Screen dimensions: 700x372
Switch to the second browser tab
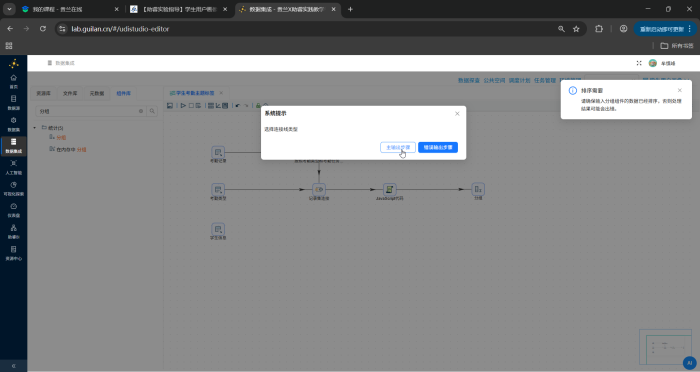pyautogui.click(x=179, y=9)
